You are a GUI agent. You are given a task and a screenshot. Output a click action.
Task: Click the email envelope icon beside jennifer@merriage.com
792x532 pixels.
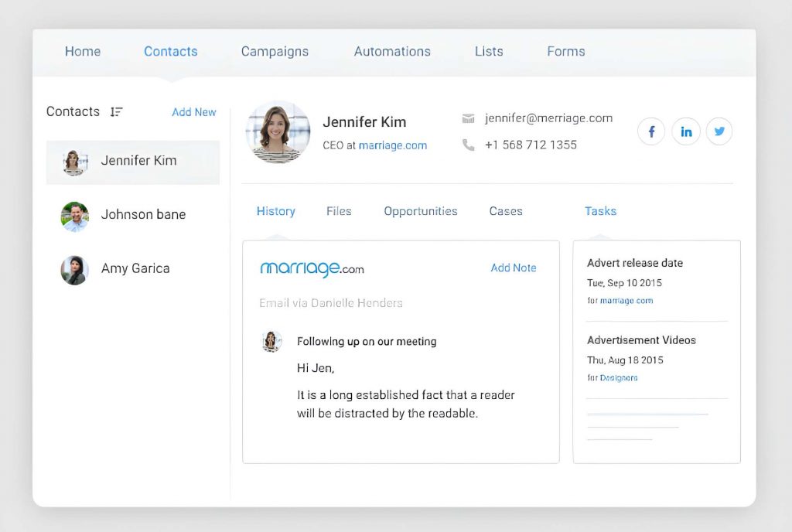[468, 118]
